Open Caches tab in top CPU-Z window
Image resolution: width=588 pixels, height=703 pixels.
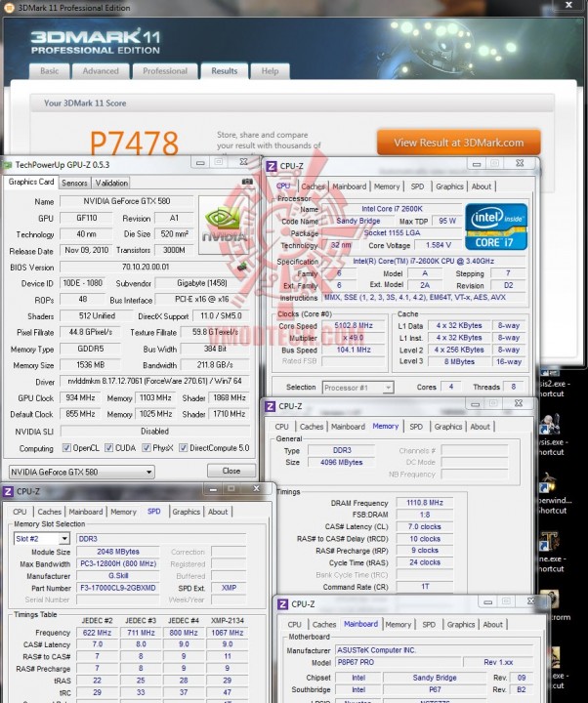click(313, 186)
